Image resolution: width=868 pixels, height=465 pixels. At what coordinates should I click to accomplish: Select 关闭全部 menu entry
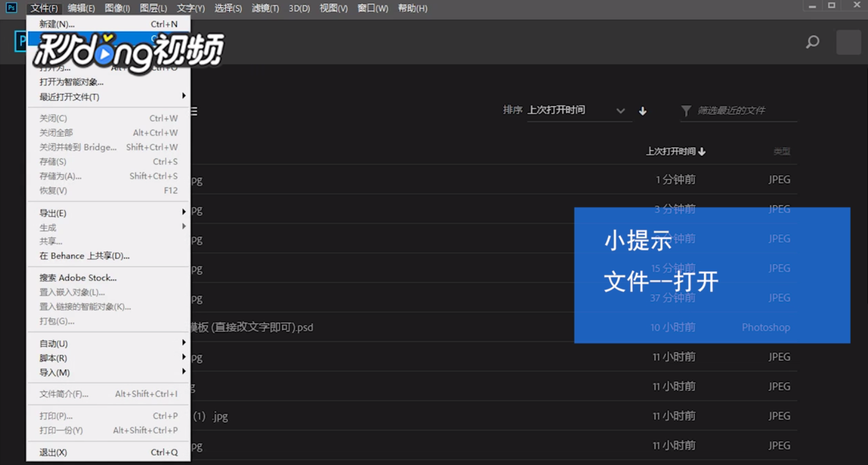click(x=108, y=133)
